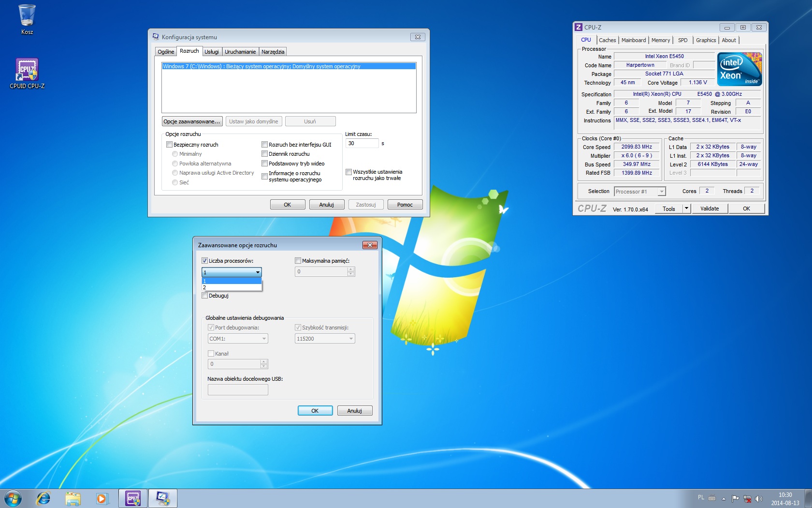
Task: Open the COM1: debug port dropdown
Action: point(264,339)
